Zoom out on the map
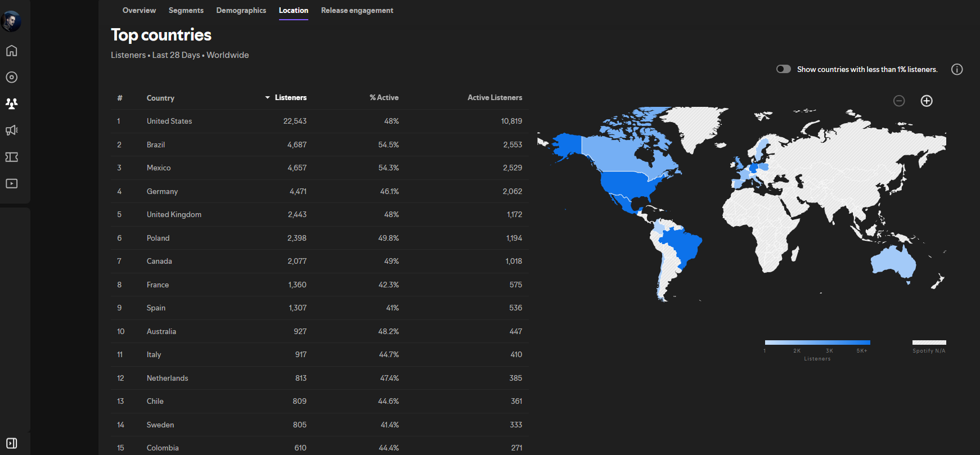This screenshot has height=455, width=980. point(899,101)
